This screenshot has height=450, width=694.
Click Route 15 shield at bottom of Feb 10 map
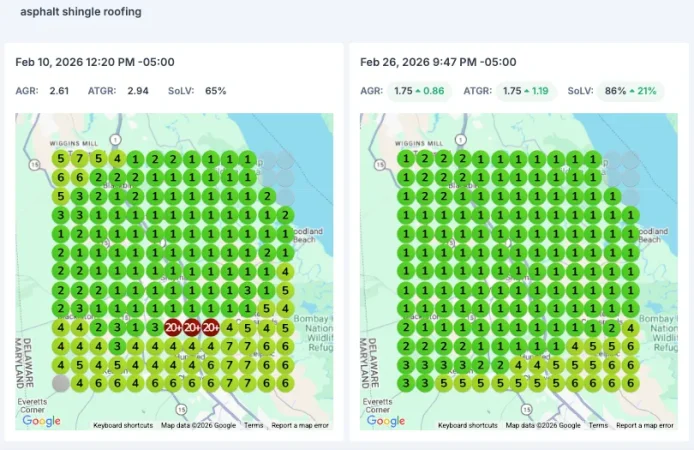pos(180,408)
